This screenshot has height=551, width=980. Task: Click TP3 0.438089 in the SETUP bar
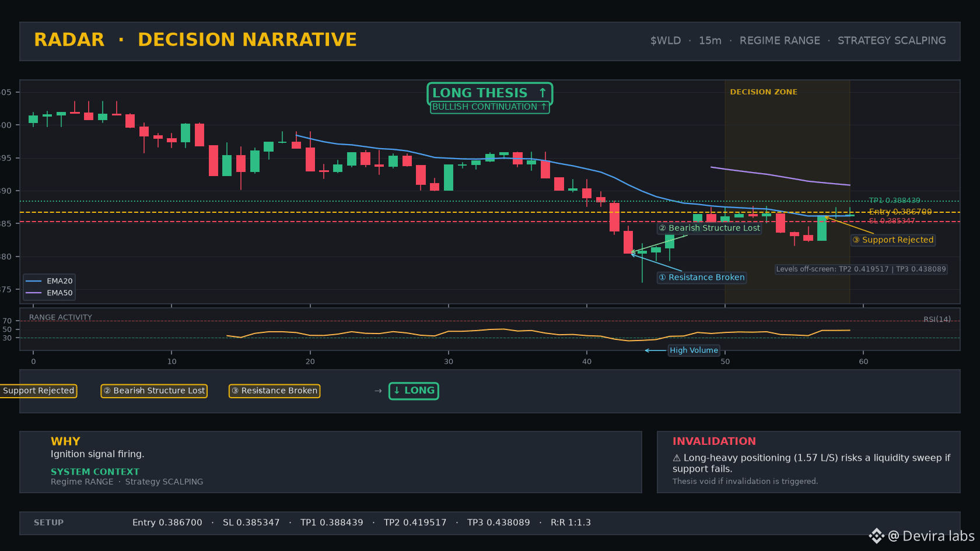coord(499,522)
